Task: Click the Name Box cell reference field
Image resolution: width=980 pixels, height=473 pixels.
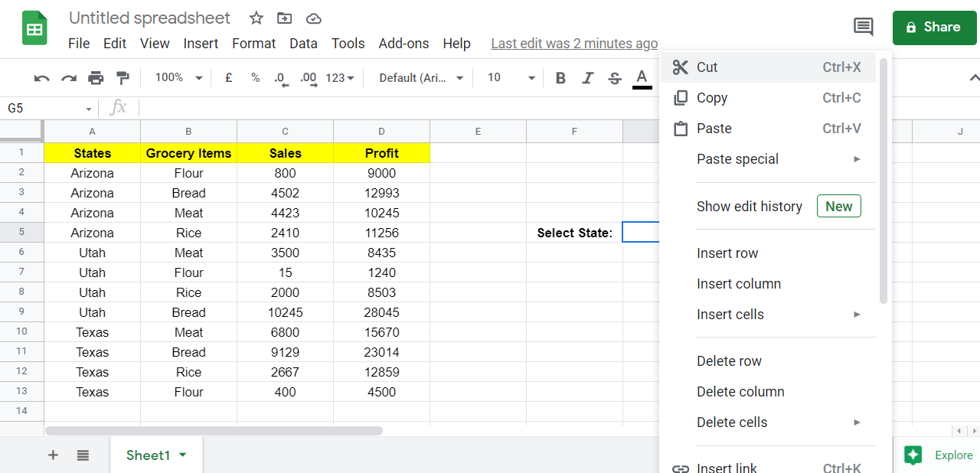Action: pos(42,108)
